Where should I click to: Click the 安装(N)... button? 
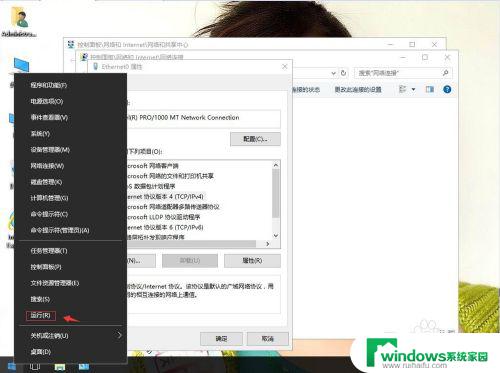[141, 261]
